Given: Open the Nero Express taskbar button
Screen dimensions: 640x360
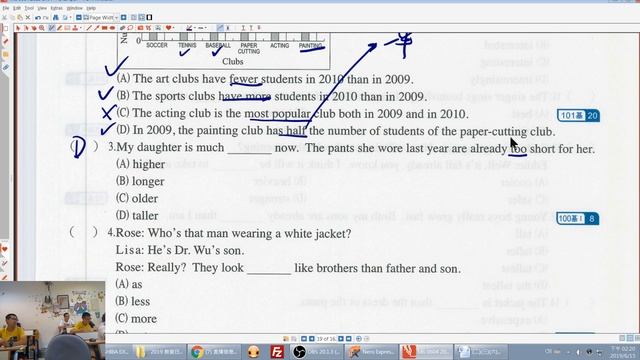Looking at the screenshot, I should coord(372,351).
